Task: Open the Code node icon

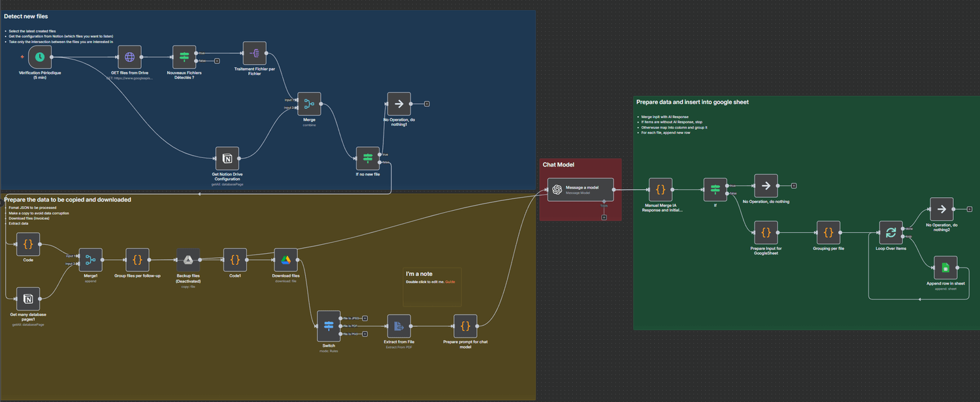Action: 28,245
